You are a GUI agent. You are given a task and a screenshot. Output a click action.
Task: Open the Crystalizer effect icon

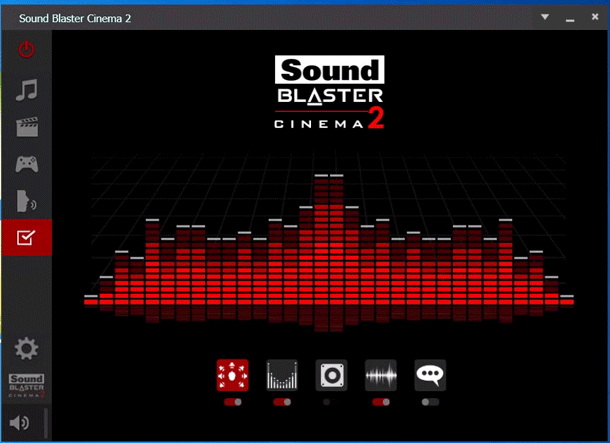[x=282, y=374]
